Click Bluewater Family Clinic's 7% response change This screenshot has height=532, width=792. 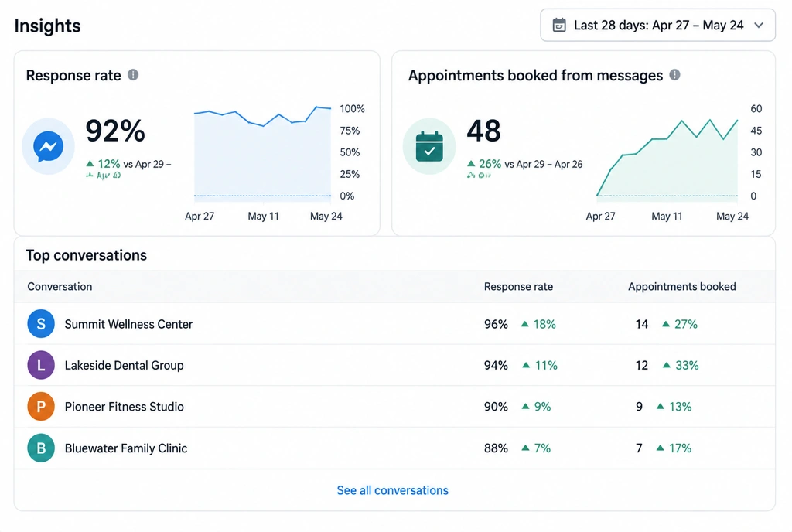click(x=536, y=448)
